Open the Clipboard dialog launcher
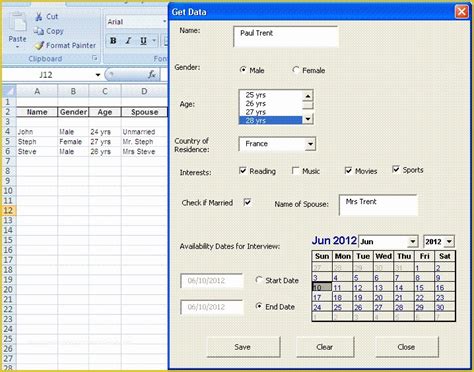 [x=95, y=58]
